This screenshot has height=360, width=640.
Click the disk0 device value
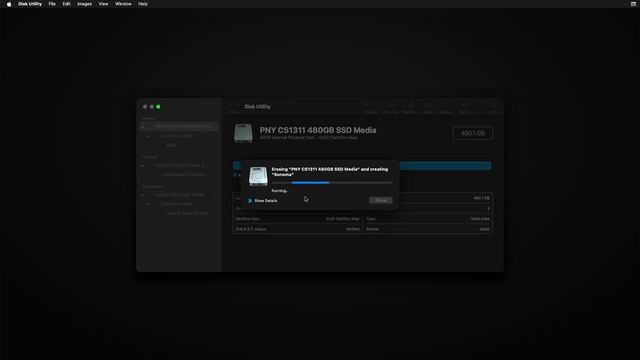point(484,229)
